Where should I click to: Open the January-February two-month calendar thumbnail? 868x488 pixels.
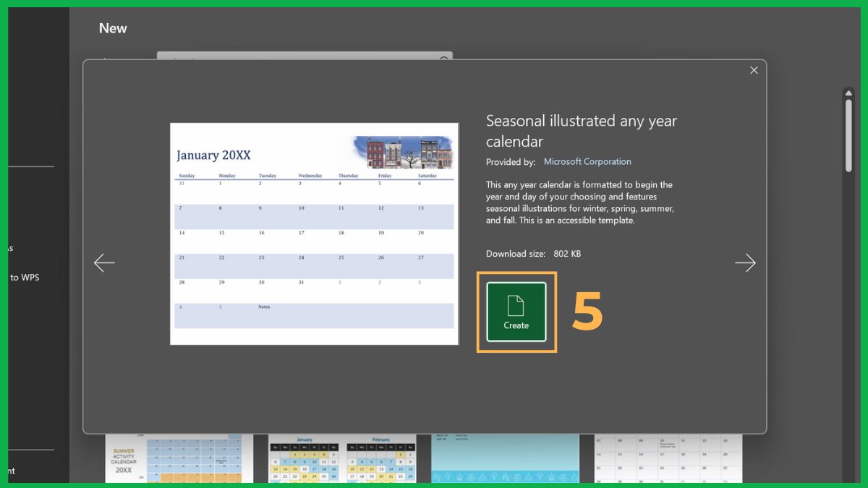pos(342,460)
